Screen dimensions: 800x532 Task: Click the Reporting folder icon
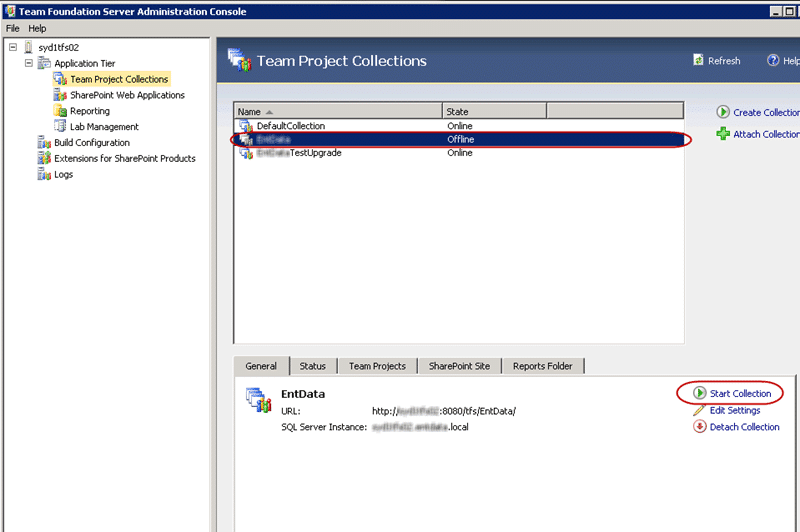(60, 111)
